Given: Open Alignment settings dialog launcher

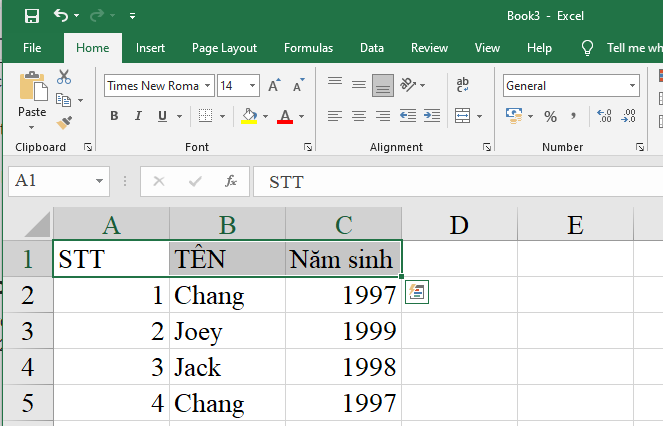Looking at the screenshot, I should click(487, 147).
